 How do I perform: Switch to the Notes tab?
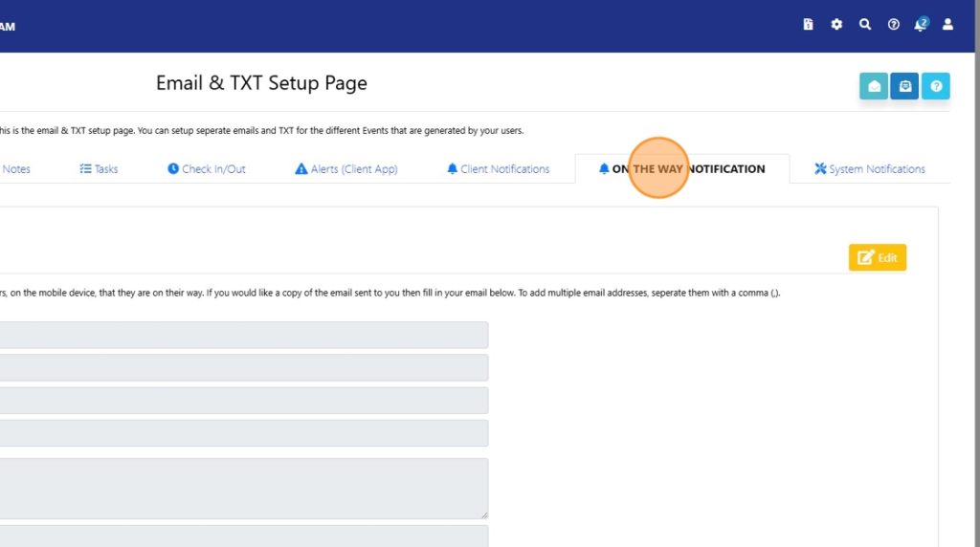click(x=15, y=169)
